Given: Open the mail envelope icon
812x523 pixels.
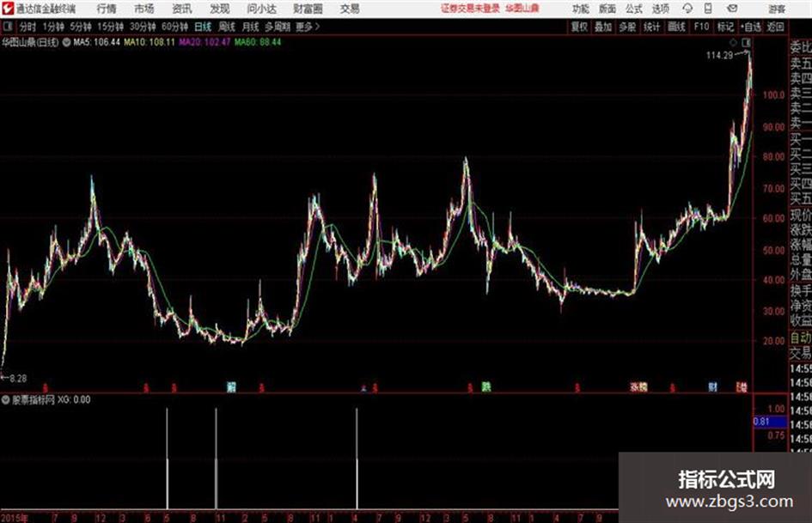Looking at the screenshot, I should pos(732,9).
